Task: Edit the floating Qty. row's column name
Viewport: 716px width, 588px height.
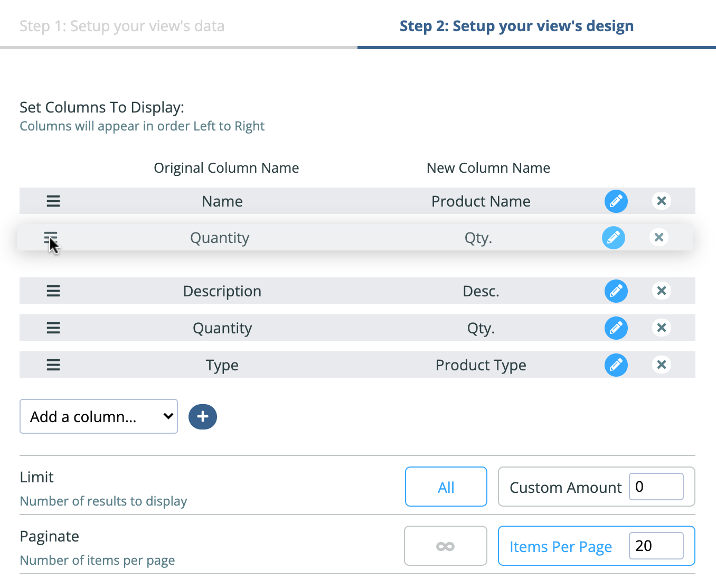Action: coord(614,238)
